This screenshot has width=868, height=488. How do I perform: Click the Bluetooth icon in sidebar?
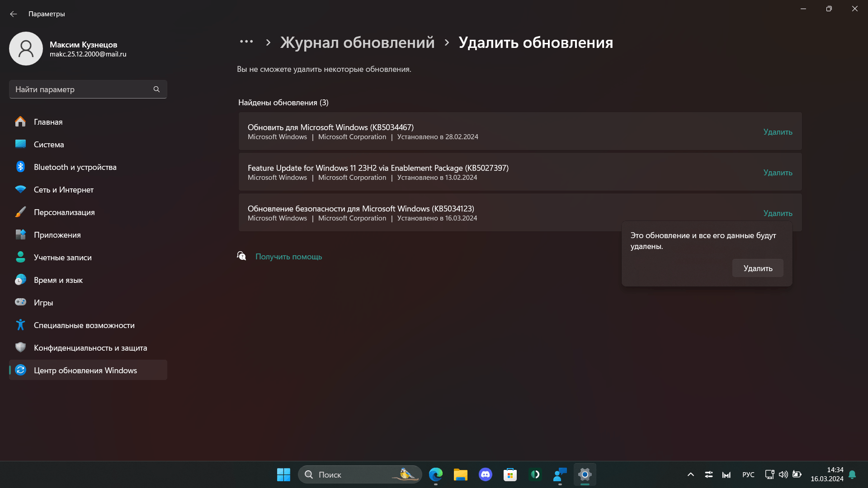coord(20,167)
